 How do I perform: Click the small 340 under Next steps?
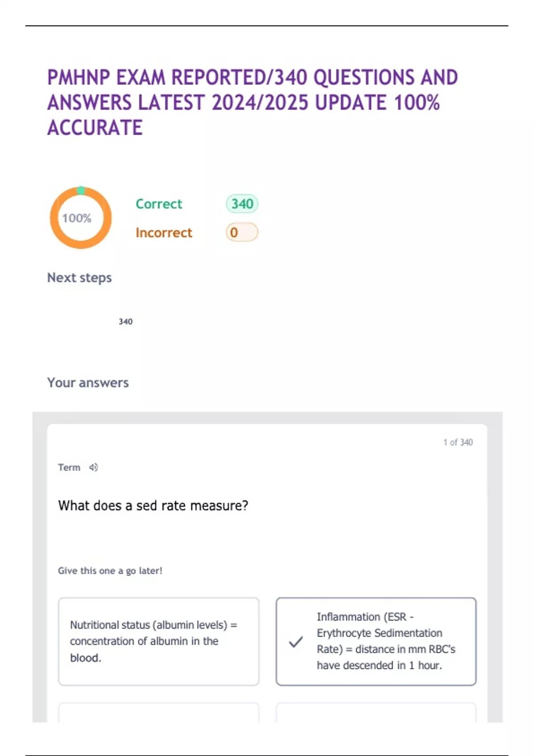(x=125, y=322)
